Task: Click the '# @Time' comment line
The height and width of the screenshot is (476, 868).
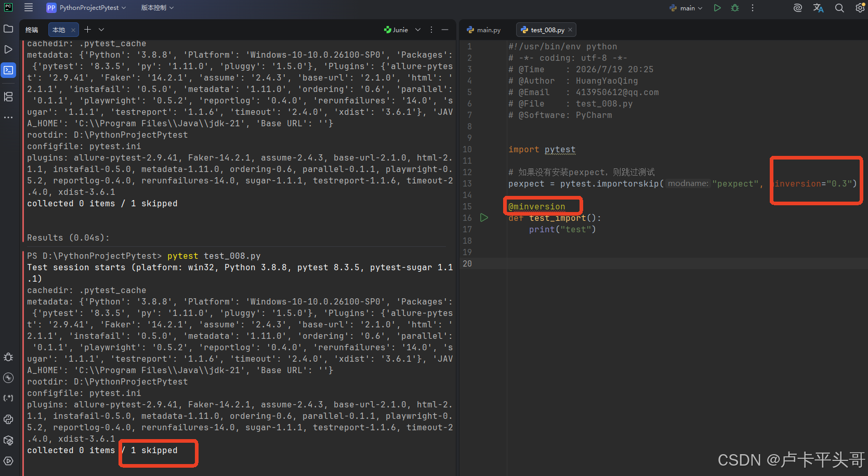Action: click(581, 69)
